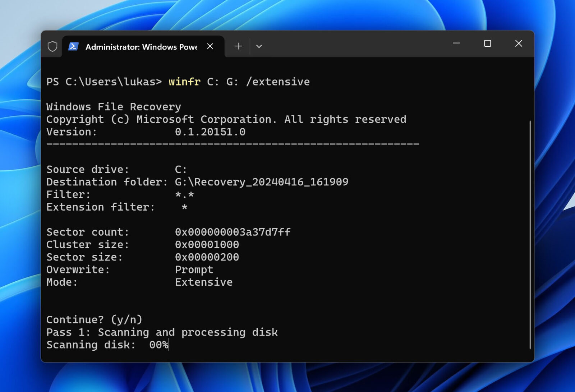Image resolution: width=575 pixels, height=392 pixels.
Task: Click the winfr command text
Action: pos(184,82)
